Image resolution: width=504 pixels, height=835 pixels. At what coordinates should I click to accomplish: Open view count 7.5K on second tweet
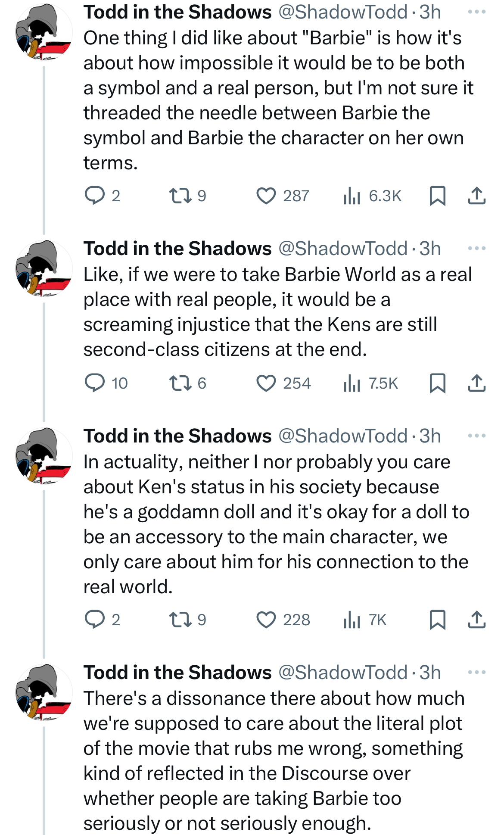tap(371, 383)
